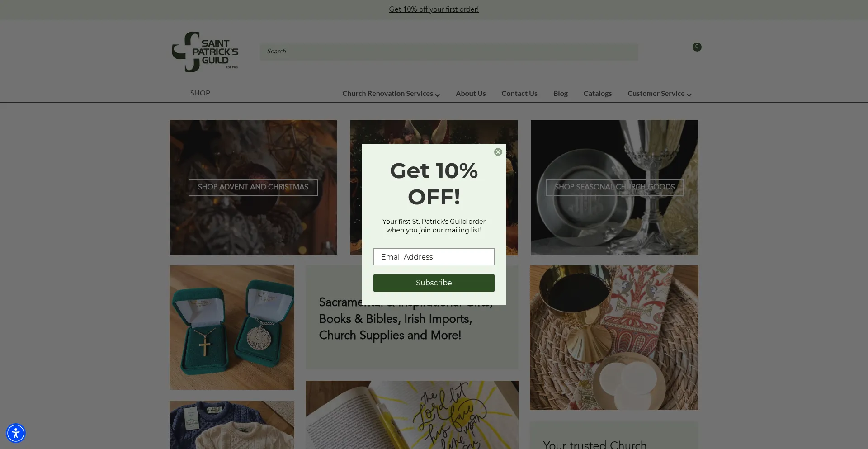Open the SHOP menu
The image size is (868, 449).
200,93
